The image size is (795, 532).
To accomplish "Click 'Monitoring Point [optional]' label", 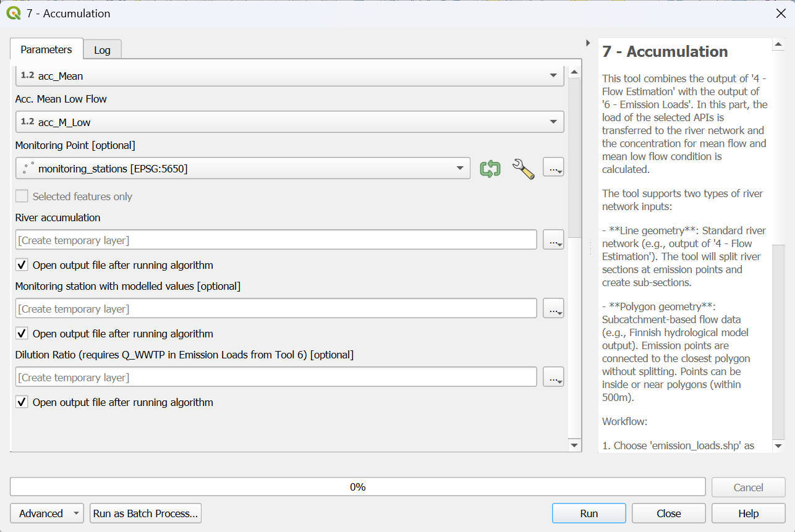I will [75, 145].
